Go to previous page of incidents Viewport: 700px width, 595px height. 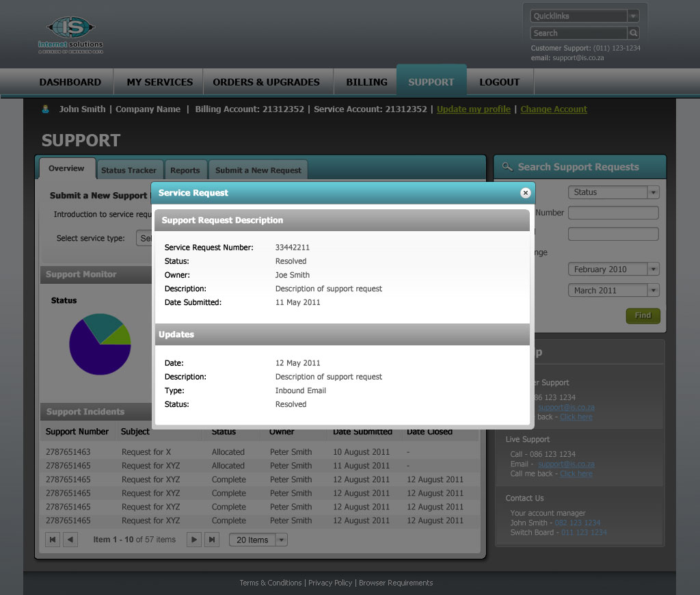click(x=70, y=540)
